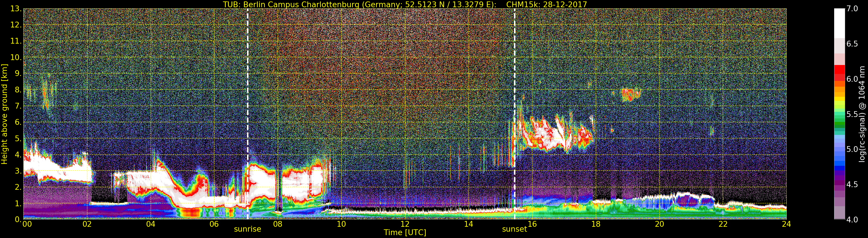
Task: Click the time axis tick label '24'
Action: tap(786, 224)
